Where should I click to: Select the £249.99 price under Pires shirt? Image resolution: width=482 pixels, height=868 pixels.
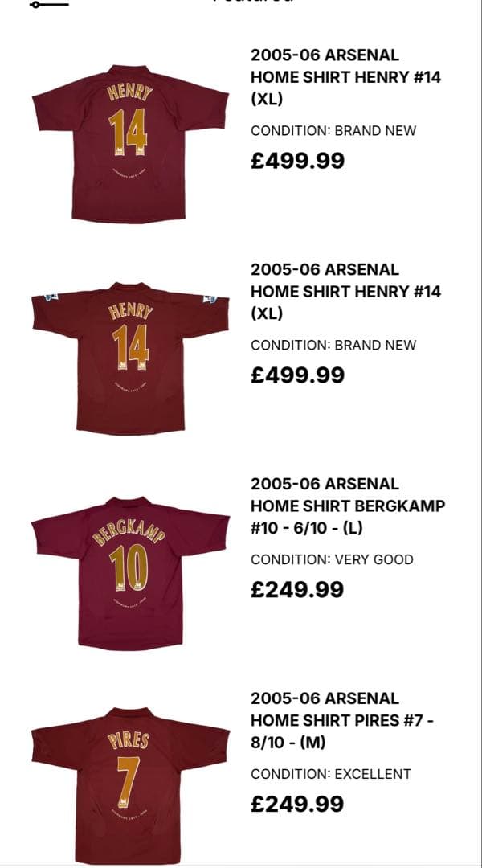297,804
